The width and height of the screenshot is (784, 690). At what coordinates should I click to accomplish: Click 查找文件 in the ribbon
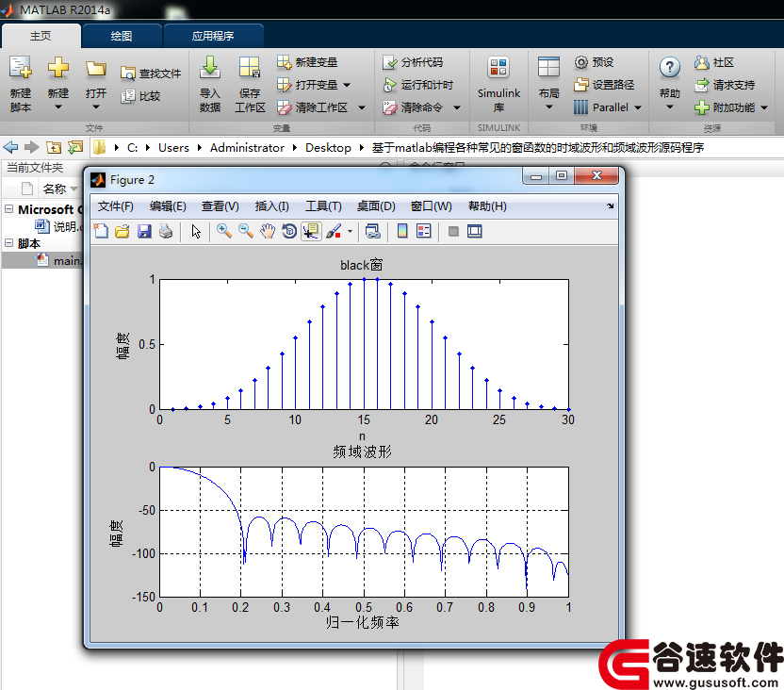pyautogui.click(x=151, y=74)
